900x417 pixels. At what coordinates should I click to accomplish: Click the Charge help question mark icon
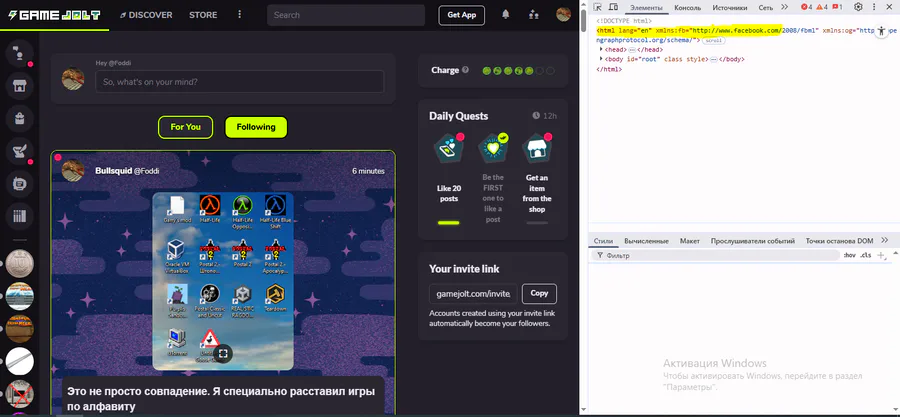465,70
